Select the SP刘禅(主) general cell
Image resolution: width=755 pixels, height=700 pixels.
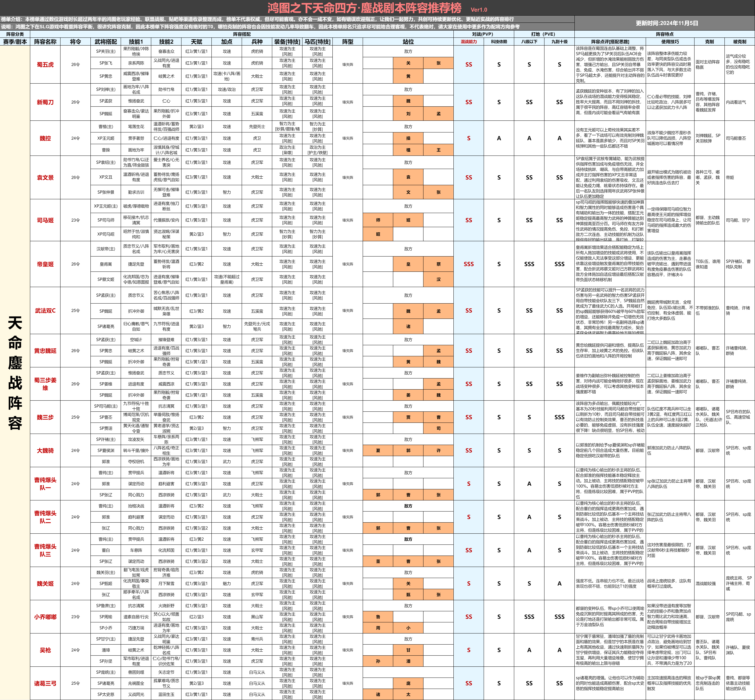[x=106, y=89]
